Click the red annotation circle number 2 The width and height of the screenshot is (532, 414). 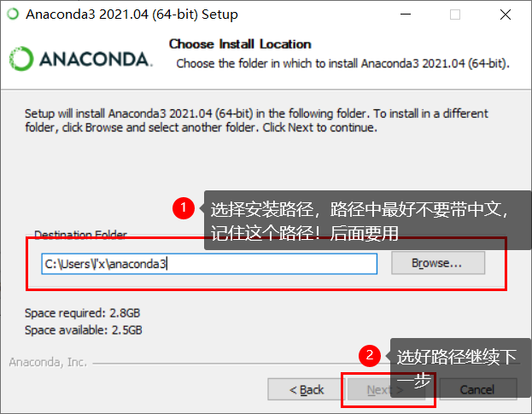click(x=370, y=356)
